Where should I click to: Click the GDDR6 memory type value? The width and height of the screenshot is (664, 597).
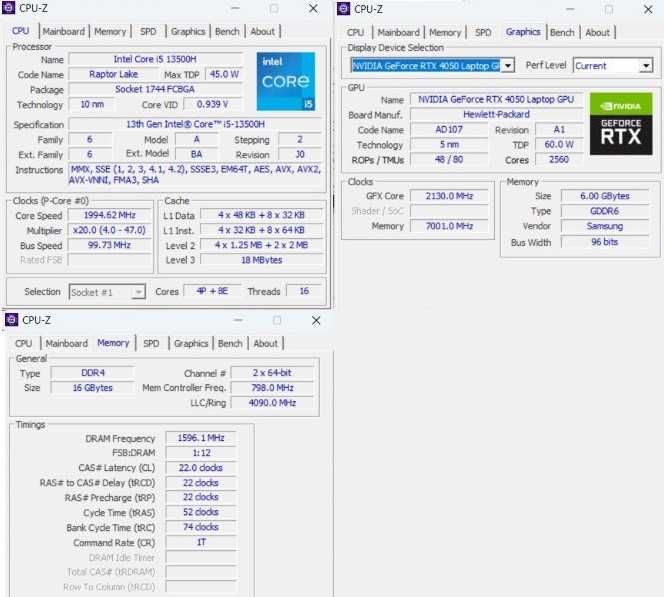(605, 211)
